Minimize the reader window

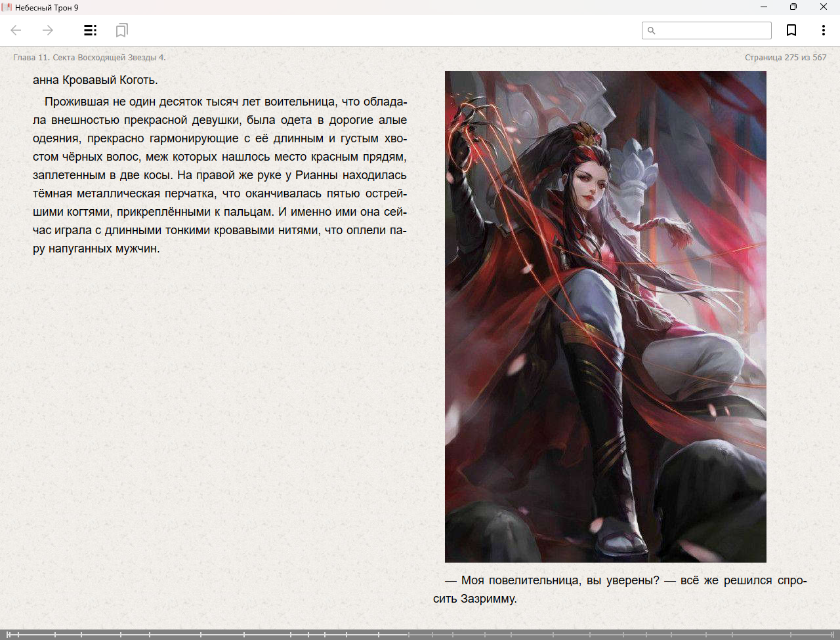763,7
